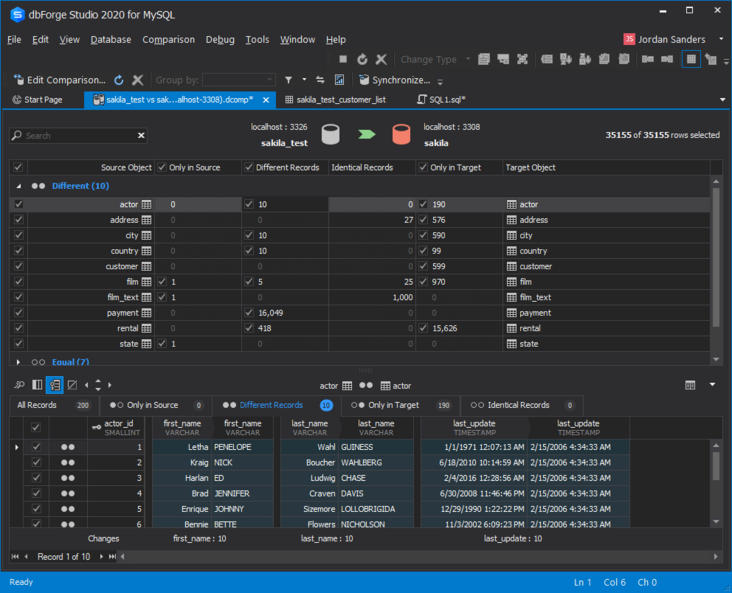The image size is (732, 593).
Task: Clear the search box with X icon
Action: pos(141,135)
